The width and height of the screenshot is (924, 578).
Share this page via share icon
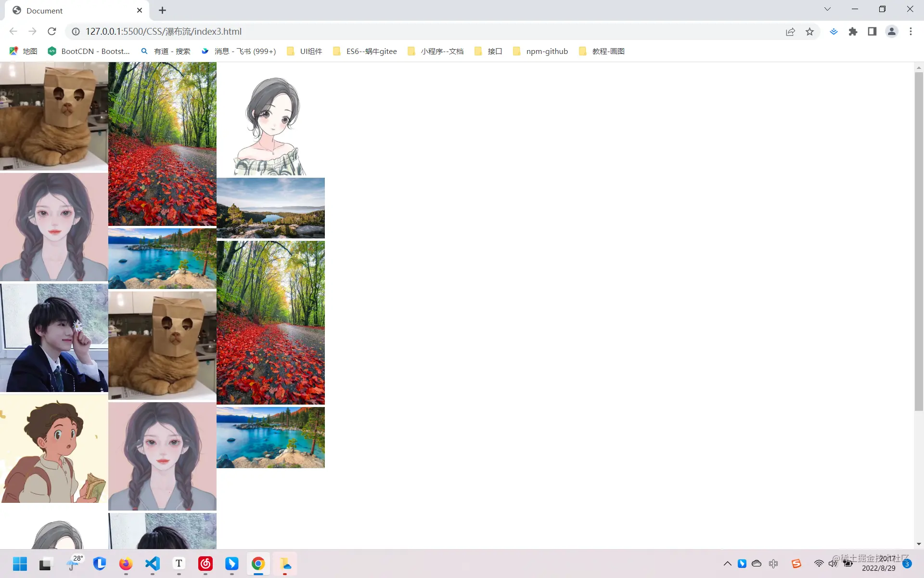click(x=790, y=31)
